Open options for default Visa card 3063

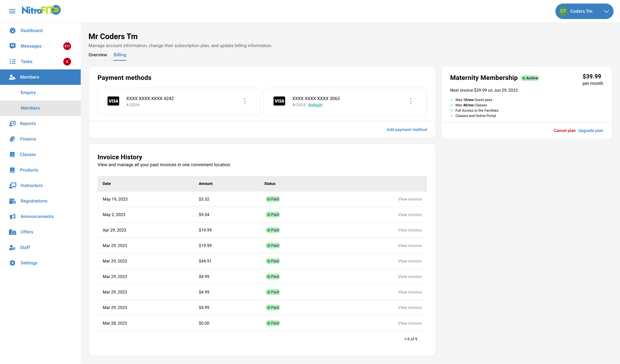click(411, 101)
